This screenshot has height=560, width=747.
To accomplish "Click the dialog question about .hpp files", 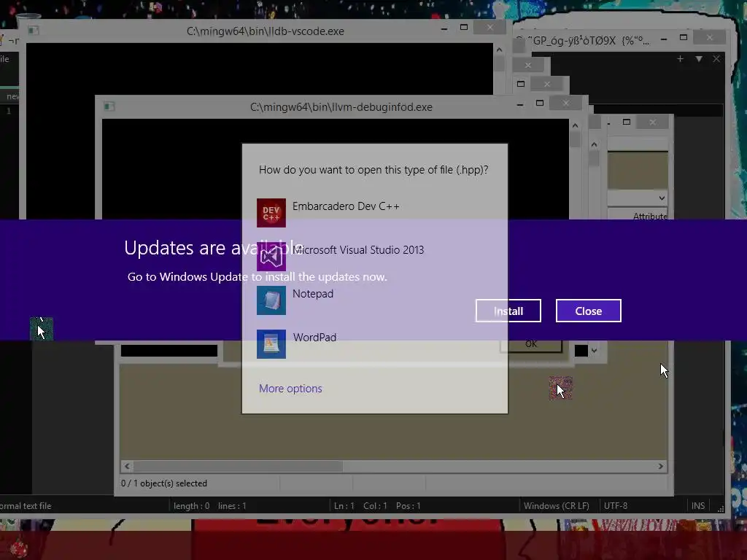I will click(x=373, y=170).
